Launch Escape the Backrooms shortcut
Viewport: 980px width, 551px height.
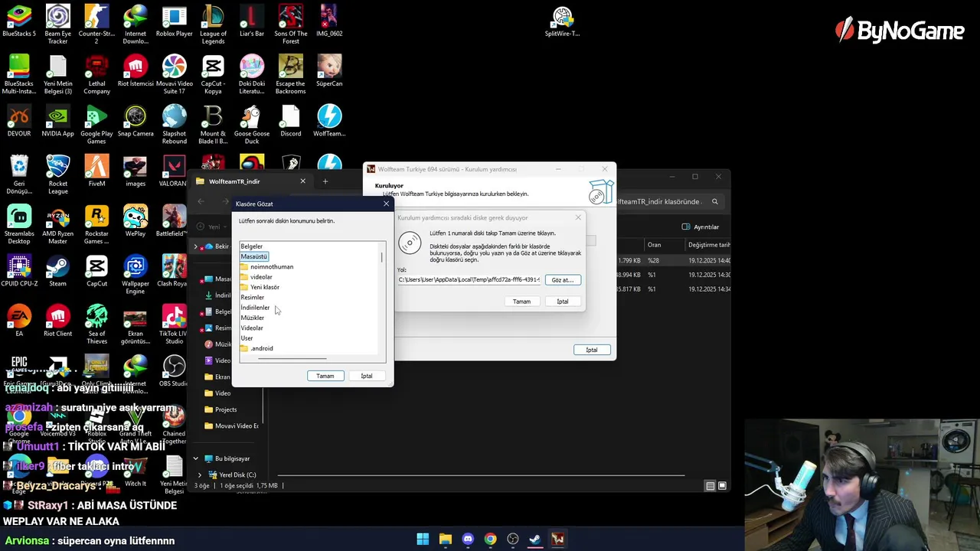point(291,73)
